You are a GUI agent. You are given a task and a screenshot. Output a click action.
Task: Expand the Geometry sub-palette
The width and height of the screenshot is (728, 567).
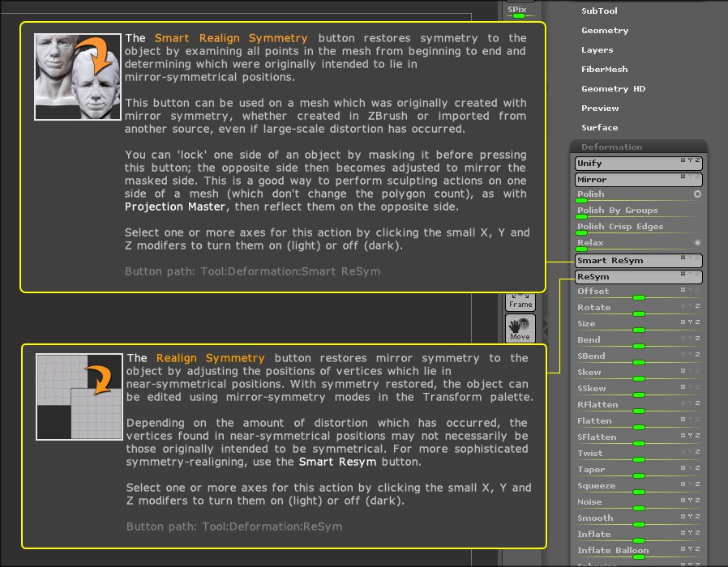coord(605,30)
